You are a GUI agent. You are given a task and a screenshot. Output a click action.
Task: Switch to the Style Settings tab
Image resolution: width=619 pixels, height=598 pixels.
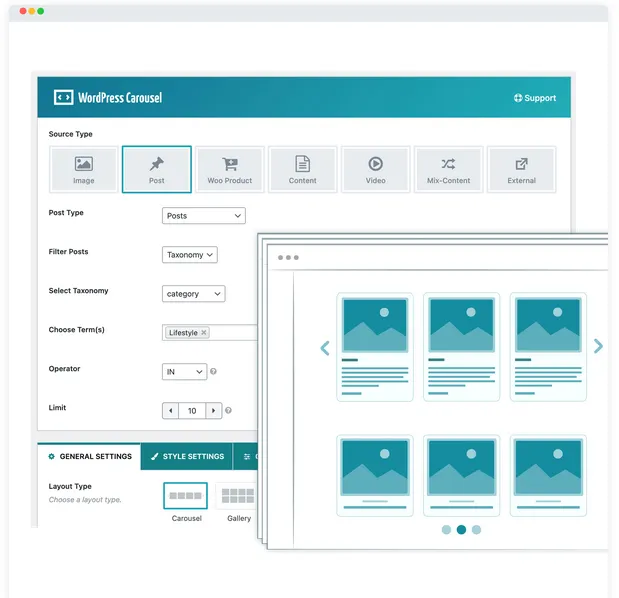[x=187, y=457]
